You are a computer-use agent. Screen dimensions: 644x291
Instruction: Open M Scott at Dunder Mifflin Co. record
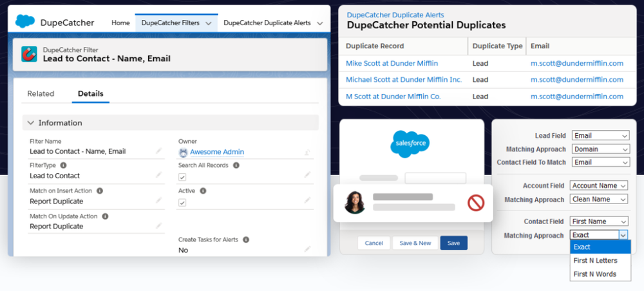(393, 97)
